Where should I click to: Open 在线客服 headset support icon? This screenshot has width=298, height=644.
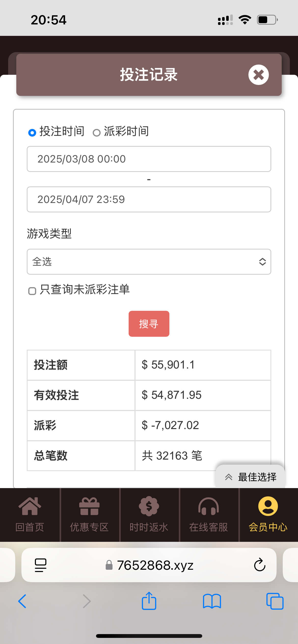coord(209,506)
